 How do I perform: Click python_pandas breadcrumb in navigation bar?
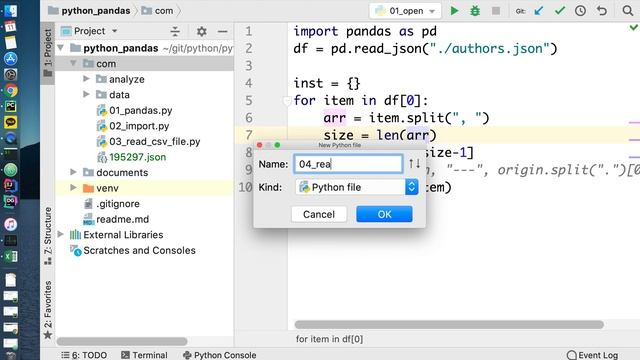pos(89,11)
